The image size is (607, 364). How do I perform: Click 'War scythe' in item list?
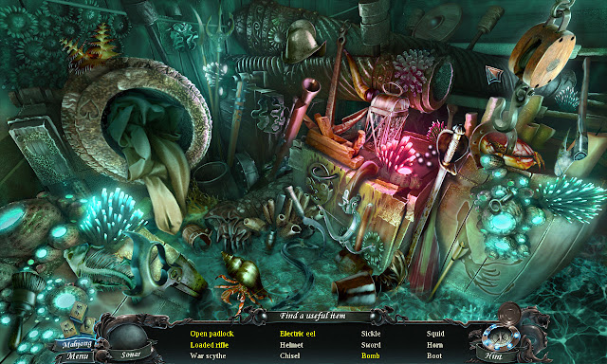click(208, 355)
